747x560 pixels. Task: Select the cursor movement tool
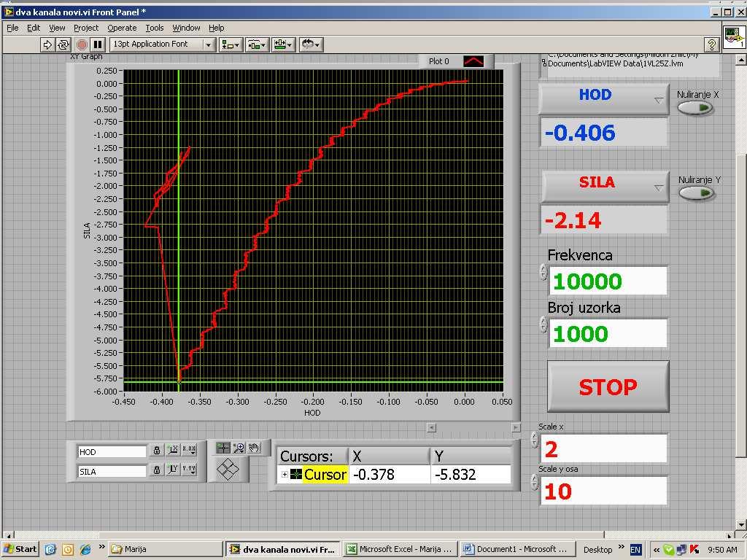[223, 448]
